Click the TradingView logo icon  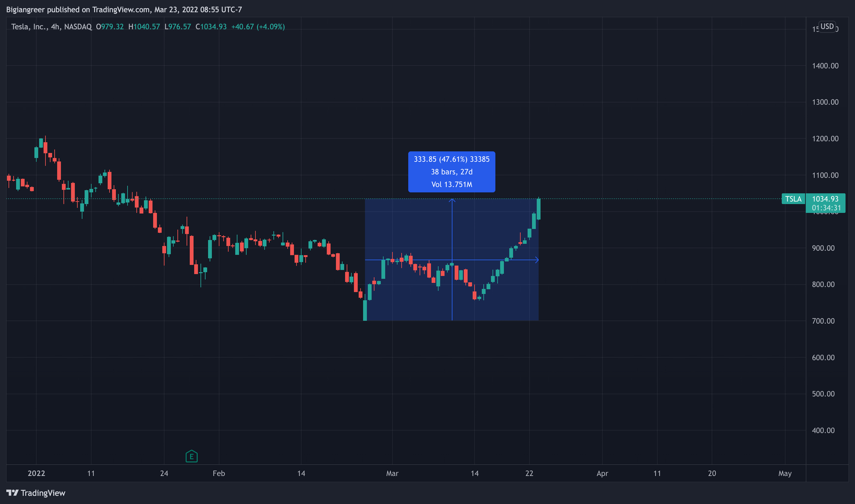coord(13,493)
